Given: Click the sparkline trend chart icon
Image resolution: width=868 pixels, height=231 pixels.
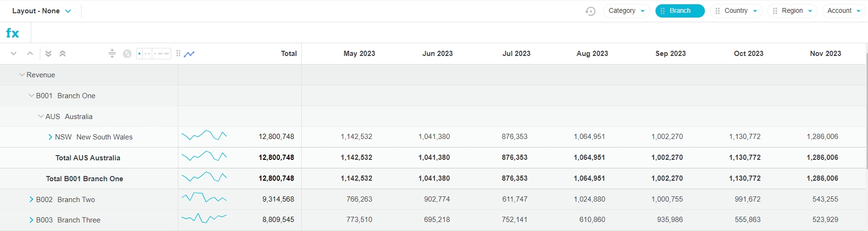Looking at the screenshot, I should tap(189, 54).
